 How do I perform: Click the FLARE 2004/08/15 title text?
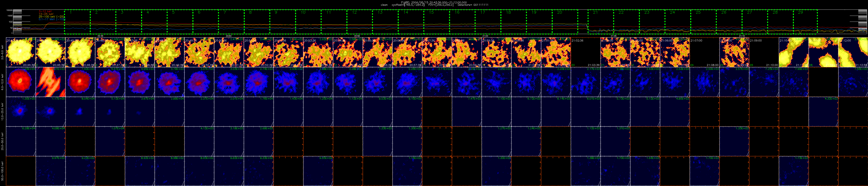pos(434,2)
